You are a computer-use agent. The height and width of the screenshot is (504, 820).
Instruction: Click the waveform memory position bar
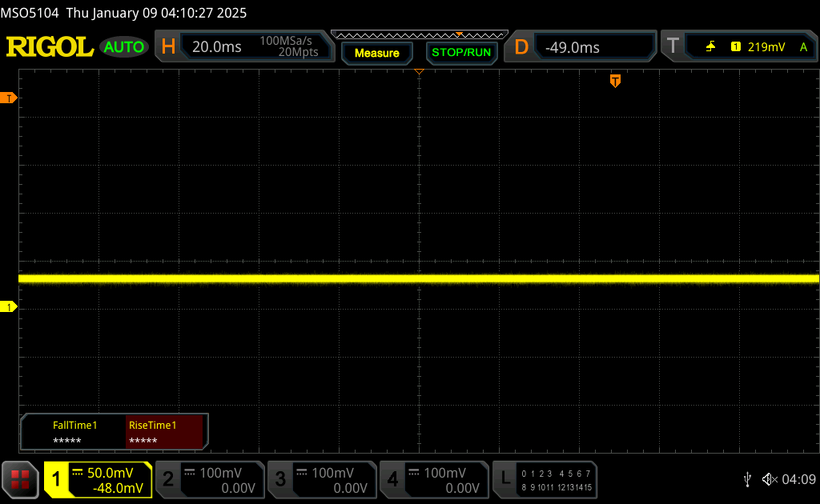coord(419,35)
